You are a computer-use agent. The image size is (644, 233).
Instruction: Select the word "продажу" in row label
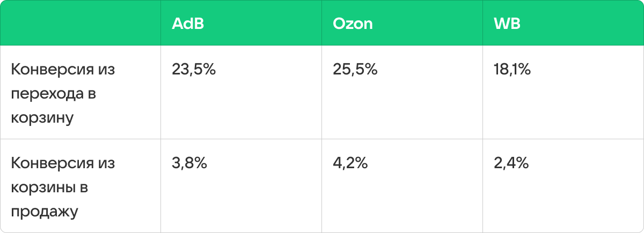pos(45,212)
